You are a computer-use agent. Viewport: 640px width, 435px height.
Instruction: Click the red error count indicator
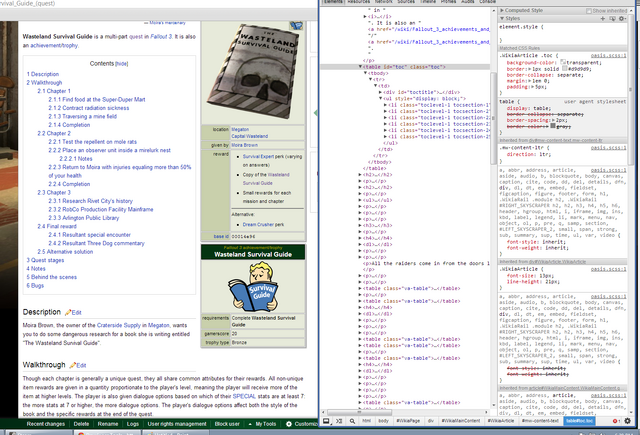616,421
